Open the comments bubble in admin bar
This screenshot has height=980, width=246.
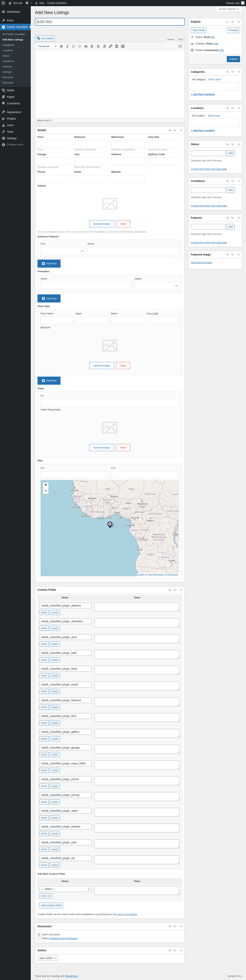tap(28, 3)
